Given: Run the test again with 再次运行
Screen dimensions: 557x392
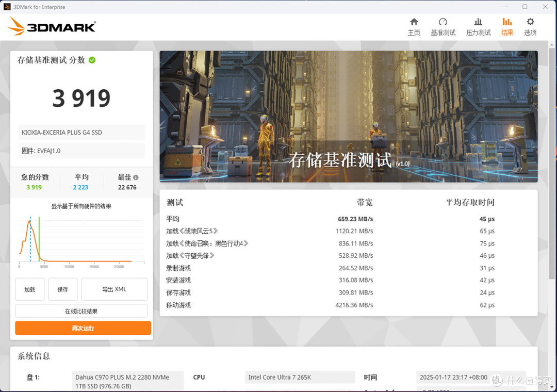Looking at the screenshot, I should (x=83, y=328).
